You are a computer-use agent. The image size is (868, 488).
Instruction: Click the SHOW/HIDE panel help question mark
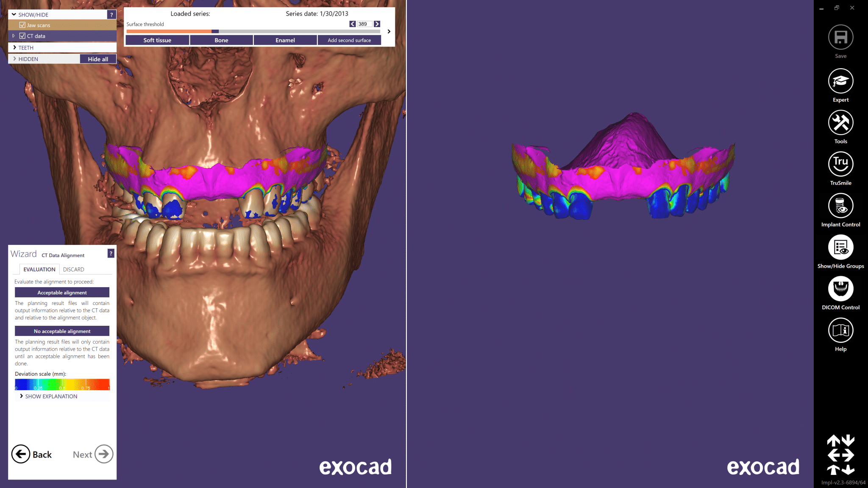point(111,14)
